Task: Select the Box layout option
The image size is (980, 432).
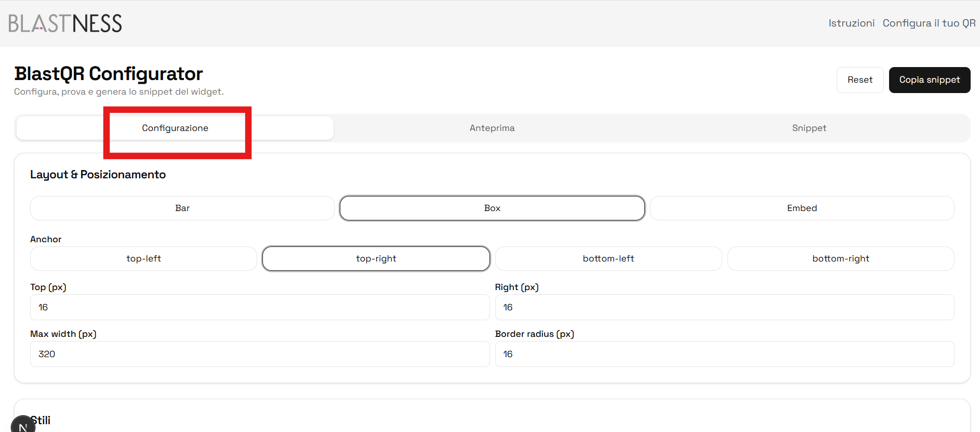Action: pos(492,208)
